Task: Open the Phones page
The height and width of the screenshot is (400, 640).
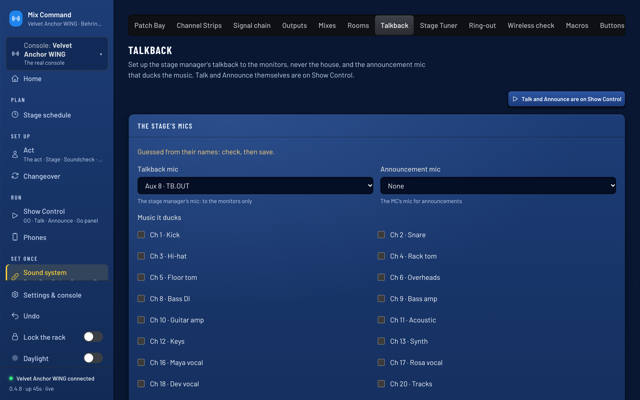Action: pyautogui.click(x=57, y=237)
